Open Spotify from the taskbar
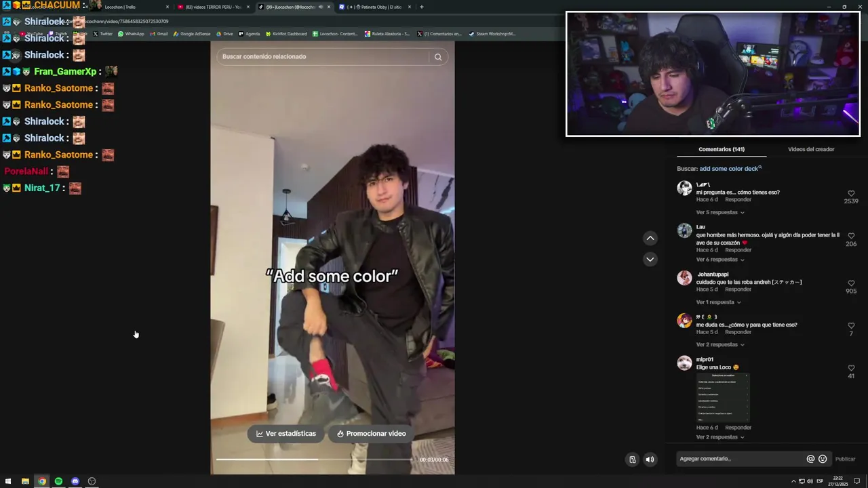The width and height of the screenshot is (868, 488). pos(58,481)
